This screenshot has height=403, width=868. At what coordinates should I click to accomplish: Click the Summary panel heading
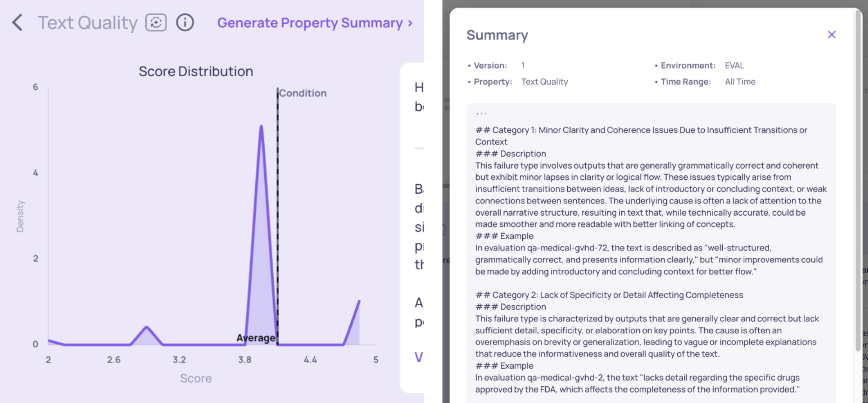click(497, 35)
